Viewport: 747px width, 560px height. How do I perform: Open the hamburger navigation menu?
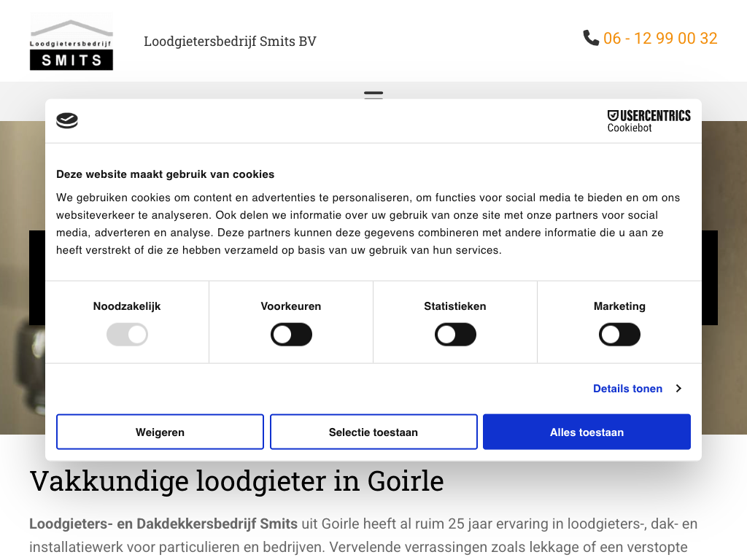(373, 95)
